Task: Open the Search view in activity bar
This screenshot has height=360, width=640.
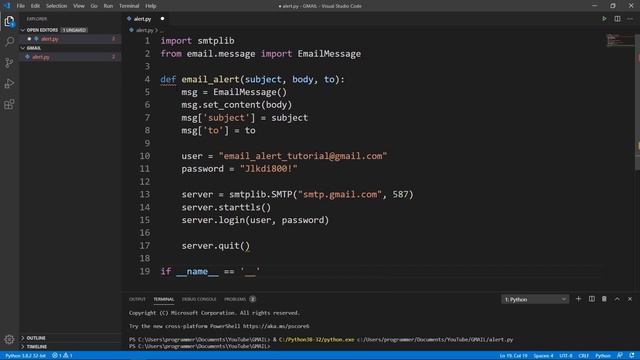Action: [9, 42]
